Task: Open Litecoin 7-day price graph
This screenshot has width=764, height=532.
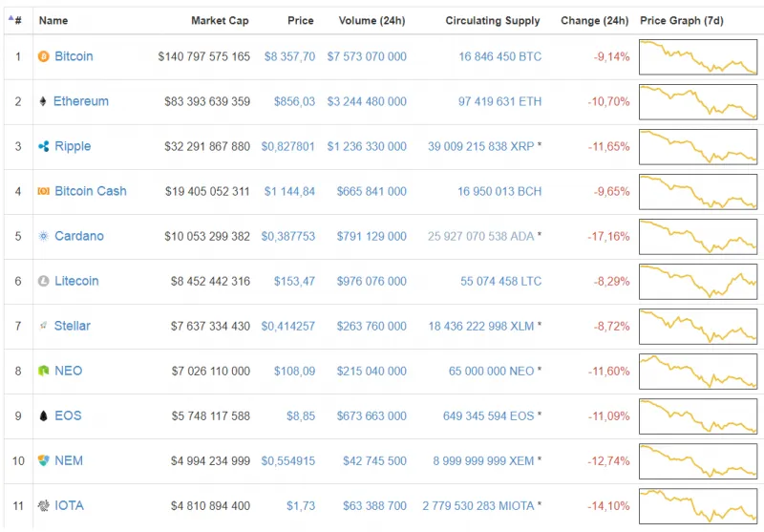Action: pos(698,282)
